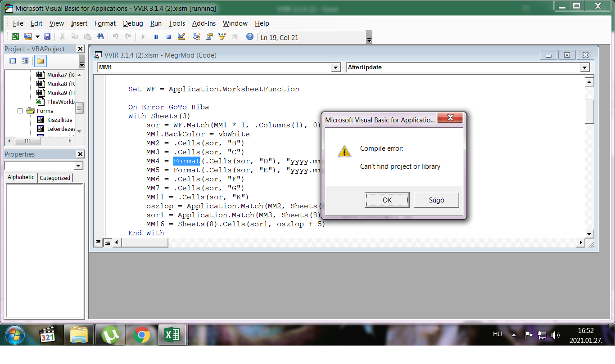Close the compile error dialog

coord(450,118)
